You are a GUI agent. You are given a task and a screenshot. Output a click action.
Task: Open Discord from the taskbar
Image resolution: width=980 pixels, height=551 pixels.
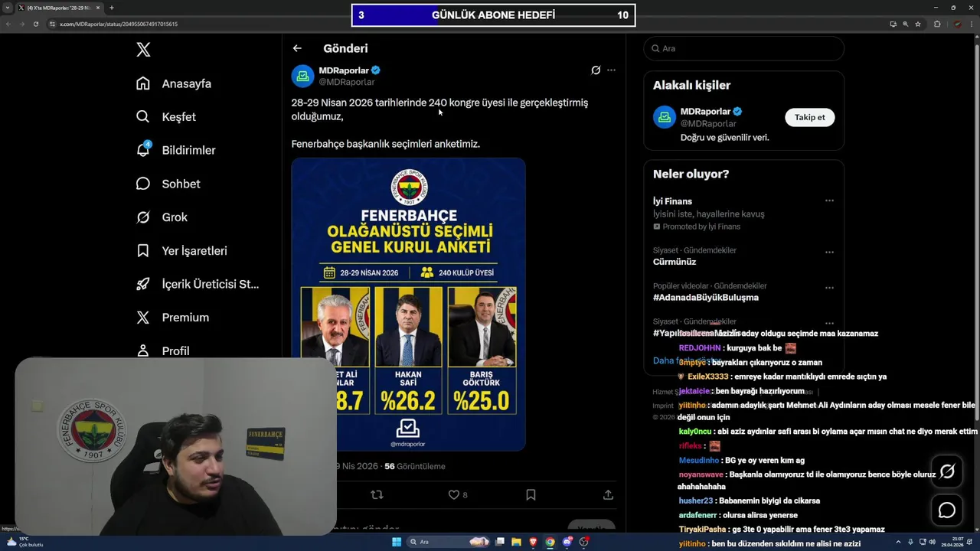click(567, 542)
